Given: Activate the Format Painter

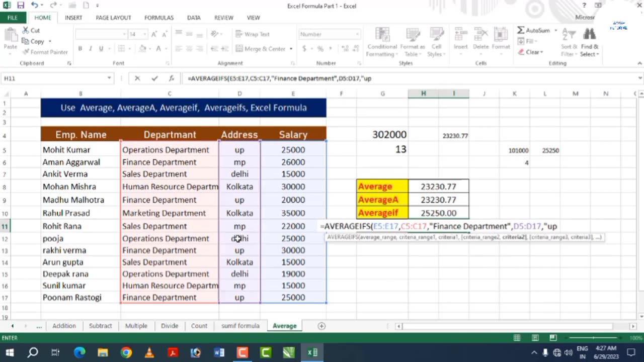Looking at the screenshot, I should 45,52.
